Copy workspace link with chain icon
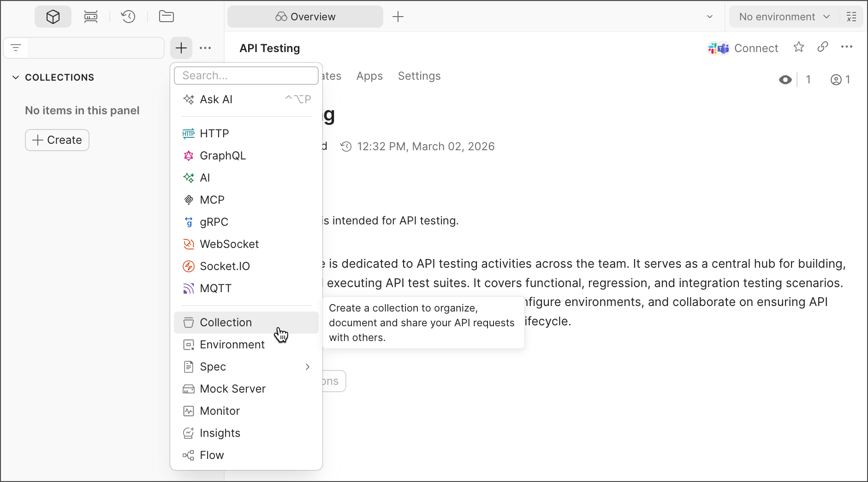The image size is (868, 482). click(x=823, y=47)
